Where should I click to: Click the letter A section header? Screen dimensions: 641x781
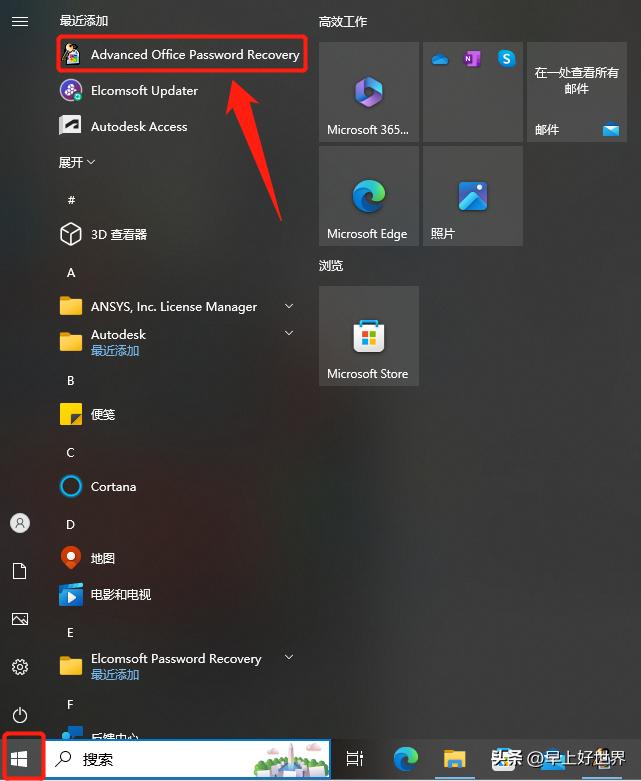click(x=71, y=272)
